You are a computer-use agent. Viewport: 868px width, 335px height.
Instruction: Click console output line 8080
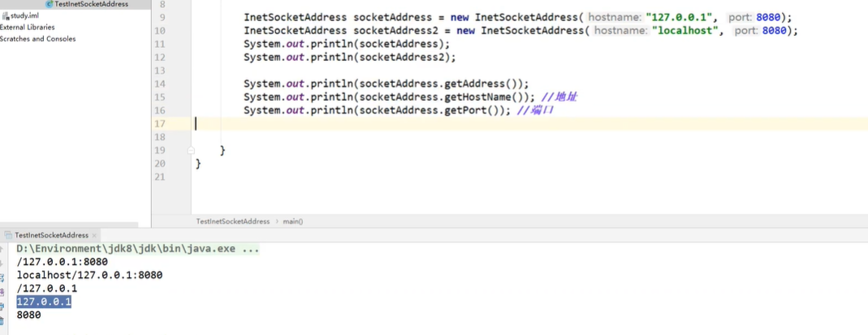[28, 315]
